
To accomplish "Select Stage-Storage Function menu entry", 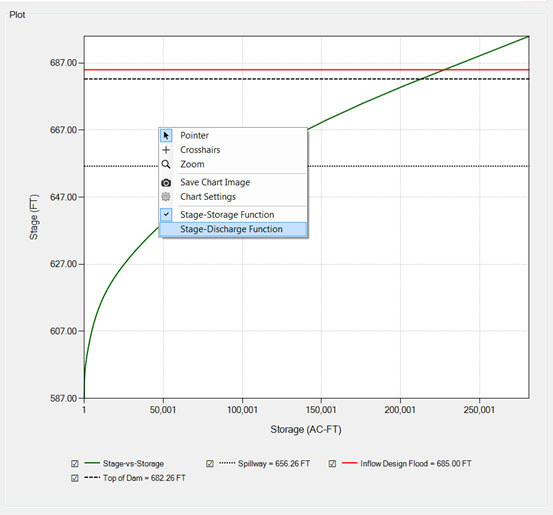I will pyautogui.click(x=233, y=215).
